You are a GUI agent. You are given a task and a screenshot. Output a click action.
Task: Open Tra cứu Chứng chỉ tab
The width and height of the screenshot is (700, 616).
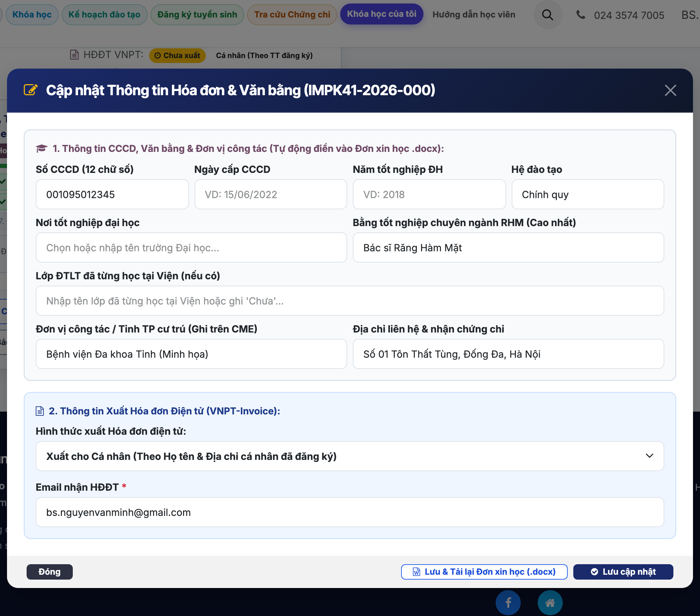[292, 15]
